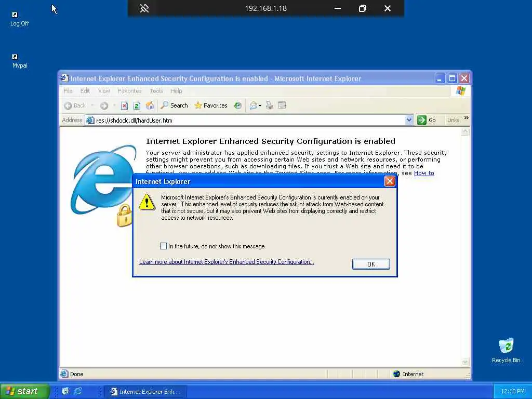
Task: Click the History toolbar icon
Action: [x=238, y=105]
